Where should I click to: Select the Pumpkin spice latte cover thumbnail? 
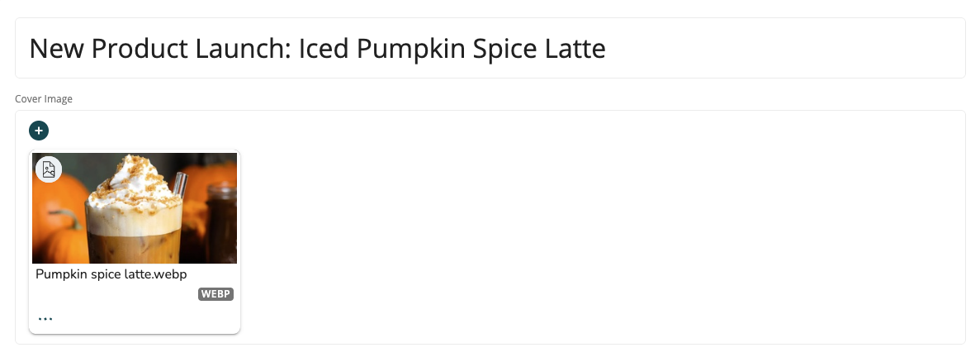coord(135,208)
